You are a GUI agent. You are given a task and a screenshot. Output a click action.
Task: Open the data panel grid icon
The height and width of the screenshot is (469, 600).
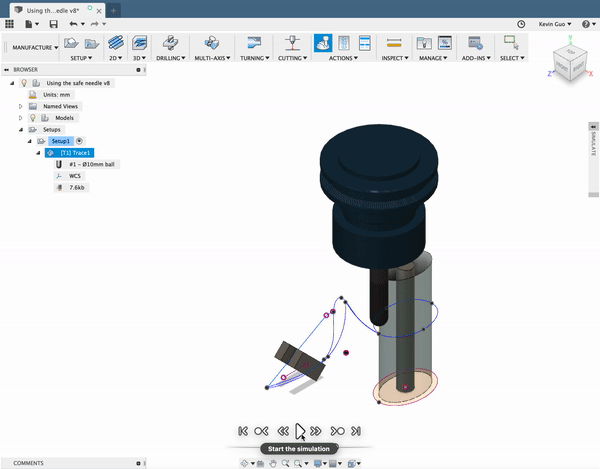point(9,24)
